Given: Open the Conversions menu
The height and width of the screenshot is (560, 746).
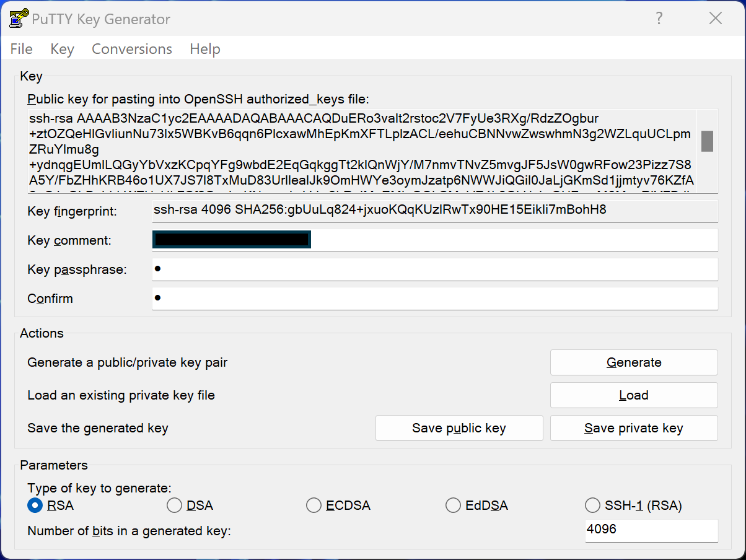Looking at the screenshot, I should pyautogui.click(x=132, y=49).
